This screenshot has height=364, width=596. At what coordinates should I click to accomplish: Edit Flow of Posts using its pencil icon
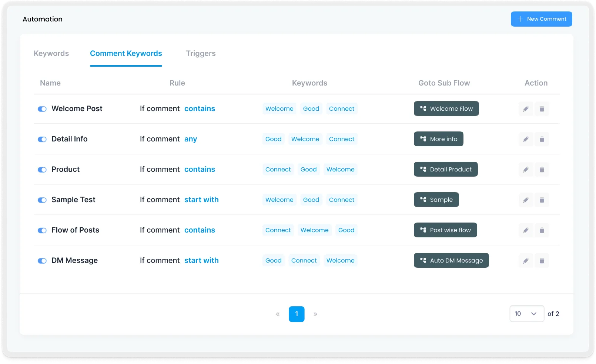click(x=526, y=230)
